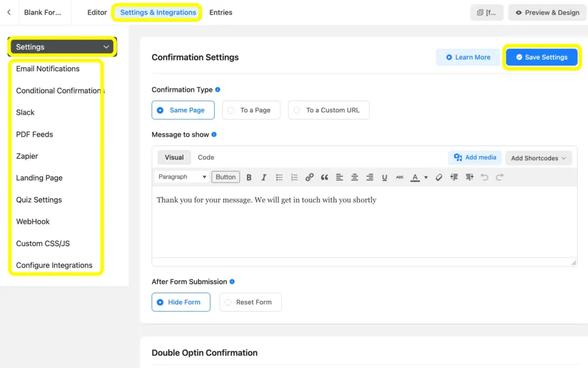Save the confirmation settings

tap(540, 57)
